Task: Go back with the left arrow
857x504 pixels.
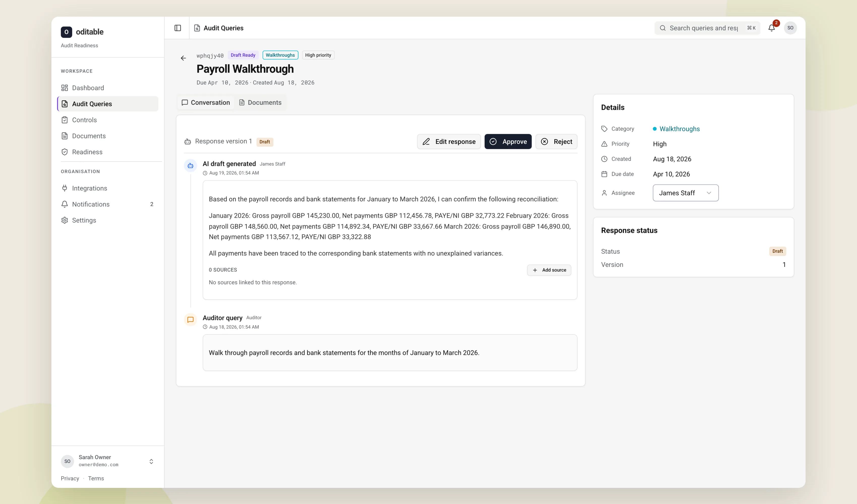Action: 183,58
